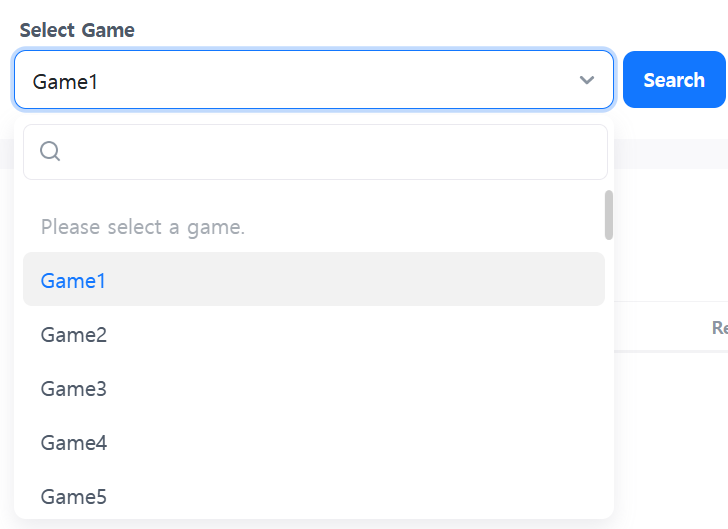Image resolution: width=728 pixels, height=529 pixels.
Task: Click the scrollbar track below the thumb
Action: (609, 380)
